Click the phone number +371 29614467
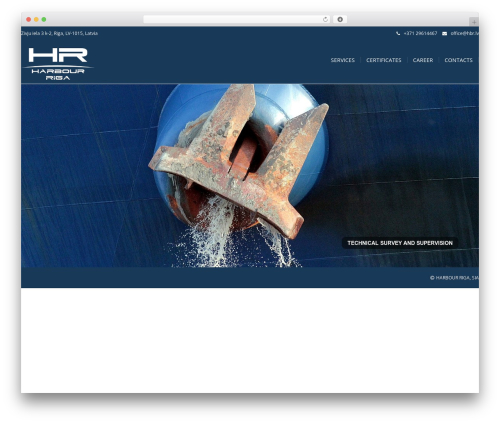The height and width of the screenshot is (423, 500). click(420, 33)
